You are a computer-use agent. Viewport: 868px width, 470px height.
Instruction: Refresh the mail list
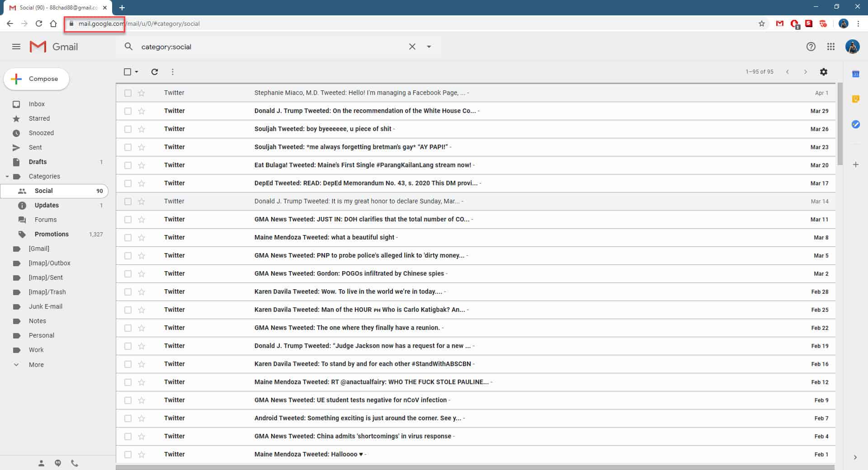(155, 71)
